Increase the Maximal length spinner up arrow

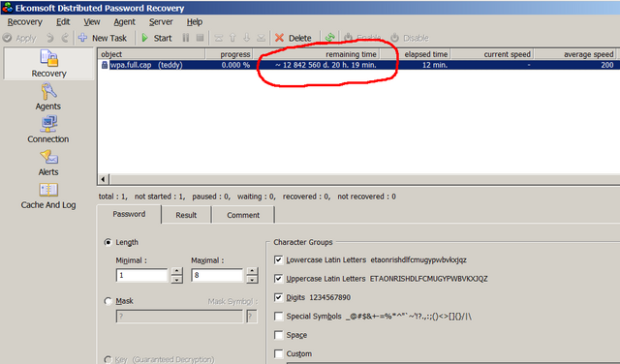point(252,271)
